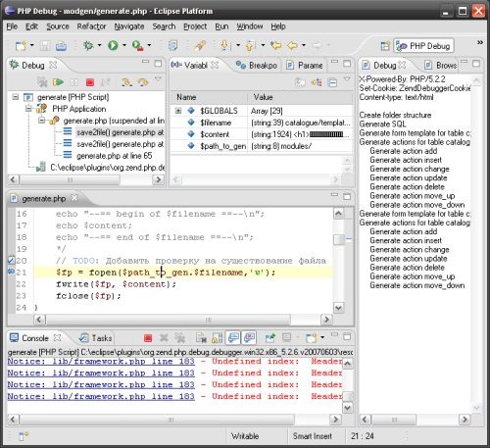
Task: Collapse the PHP Application tree node
Action: [x=28, y=109]
